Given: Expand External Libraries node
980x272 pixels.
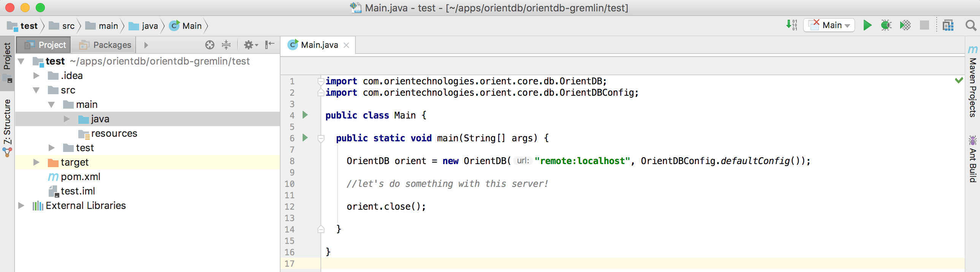Looking at the screenshot, I should point(21,206).
